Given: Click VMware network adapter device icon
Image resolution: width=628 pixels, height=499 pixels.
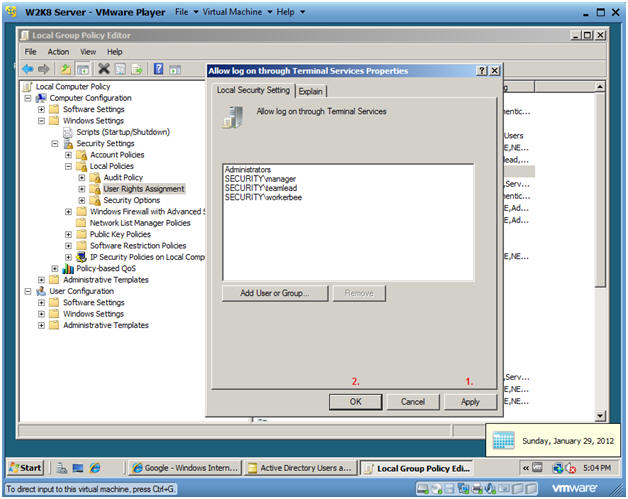Looking at the screenshot, I should [463, 489].
